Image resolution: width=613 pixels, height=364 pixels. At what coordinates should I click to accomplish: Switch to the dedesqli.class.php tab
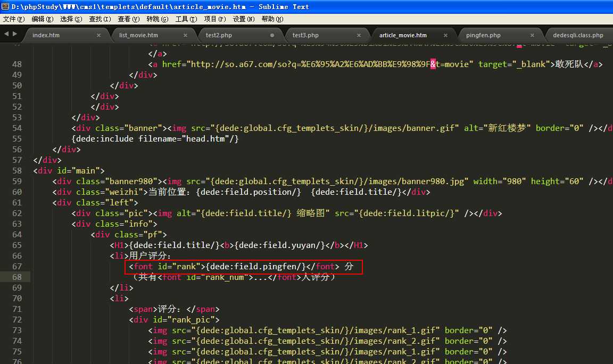pos(578,35)
